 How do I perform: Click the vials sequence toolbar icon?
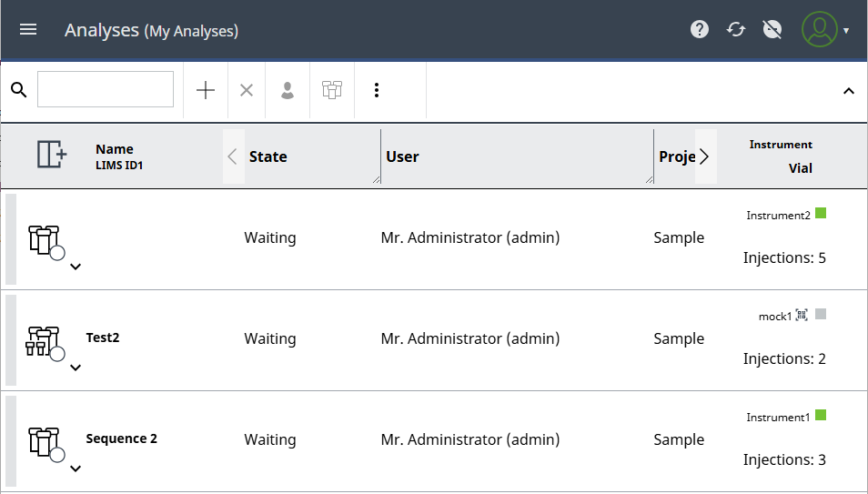[x=332, y=90]
